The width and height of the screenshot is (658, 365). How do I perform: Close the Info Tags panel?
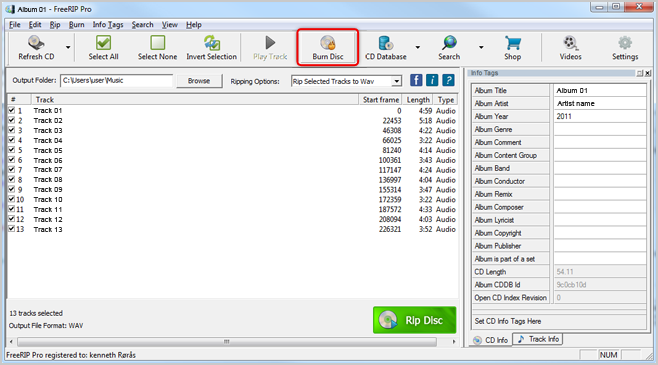click(x=648, y=73)
